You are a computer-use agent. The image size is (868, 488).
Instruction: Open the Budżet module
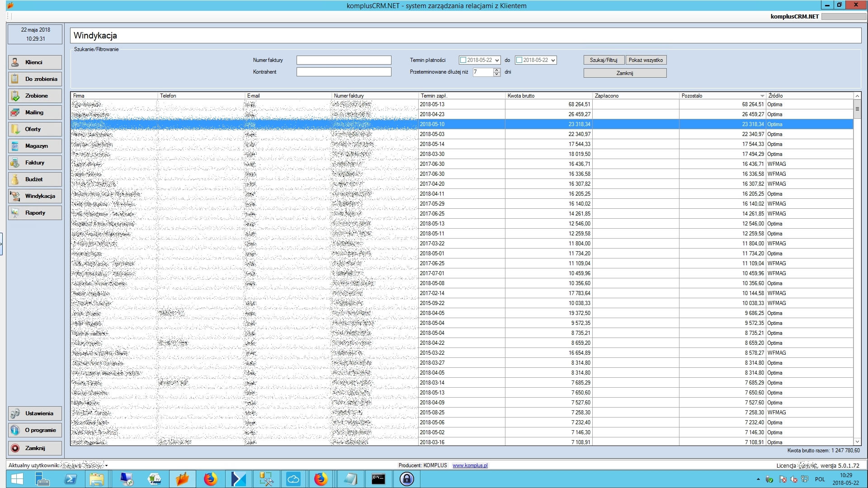pos(35,179)
